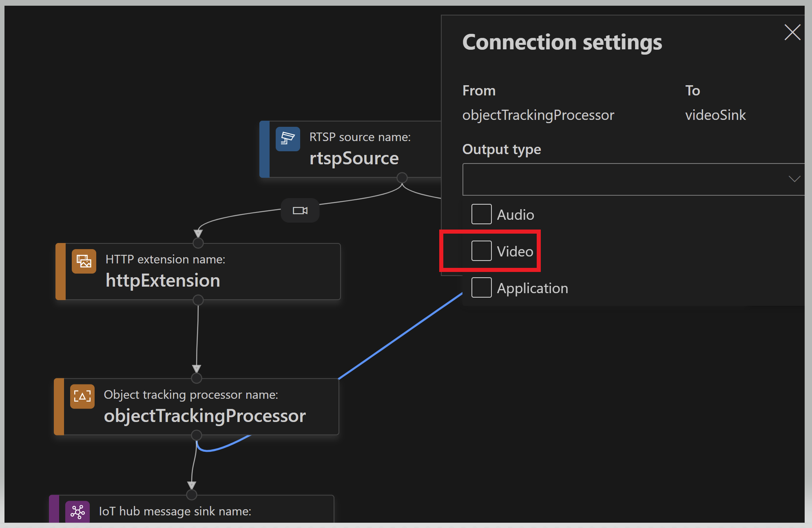Screen dimensions: 812x528
Task: Click the IoT hub message sink icon
Action: click(77, 512)
